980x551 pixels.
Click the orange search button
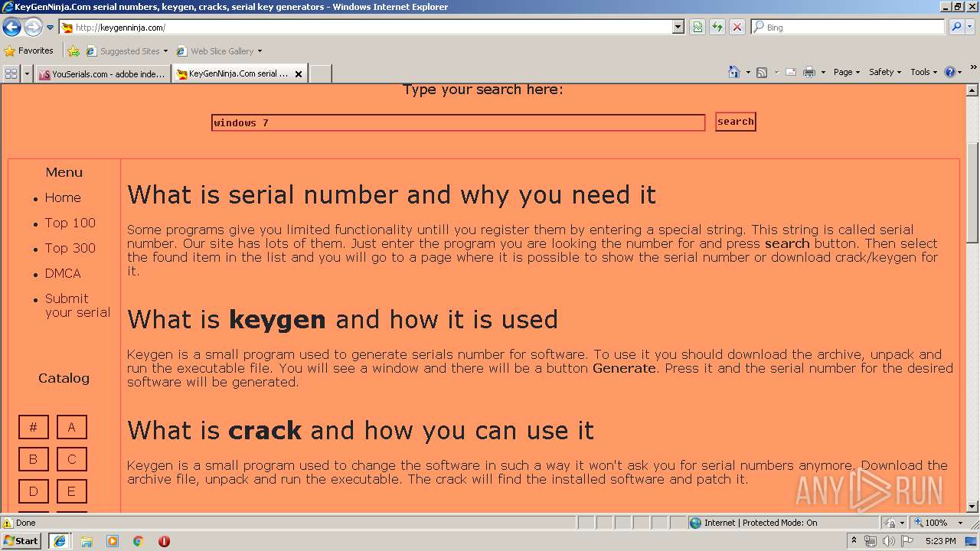pyautogui.click(x=735, y=122)
